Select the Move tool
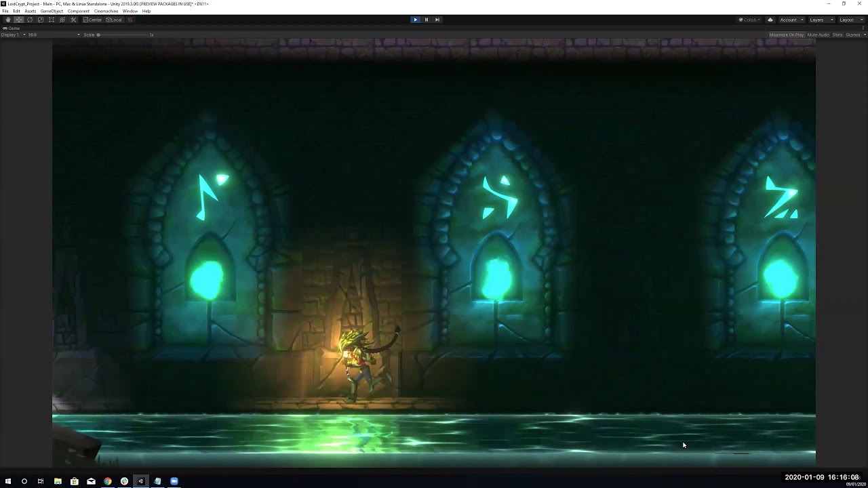 pos(18,19)
